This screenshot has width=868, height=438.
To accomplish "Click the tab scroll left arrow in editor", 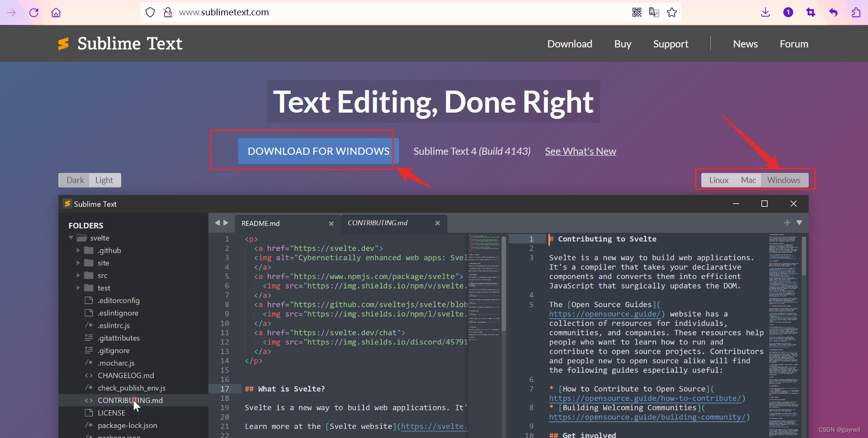I will (217, 223).
